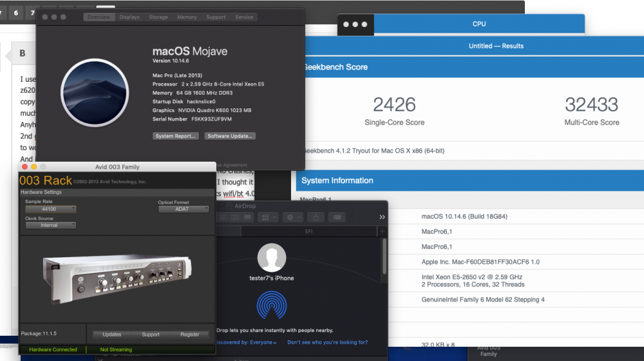Screen dimensions: 644x361
Task: Switch to the Support tab in About This Mac
Action: click(216, 17)
